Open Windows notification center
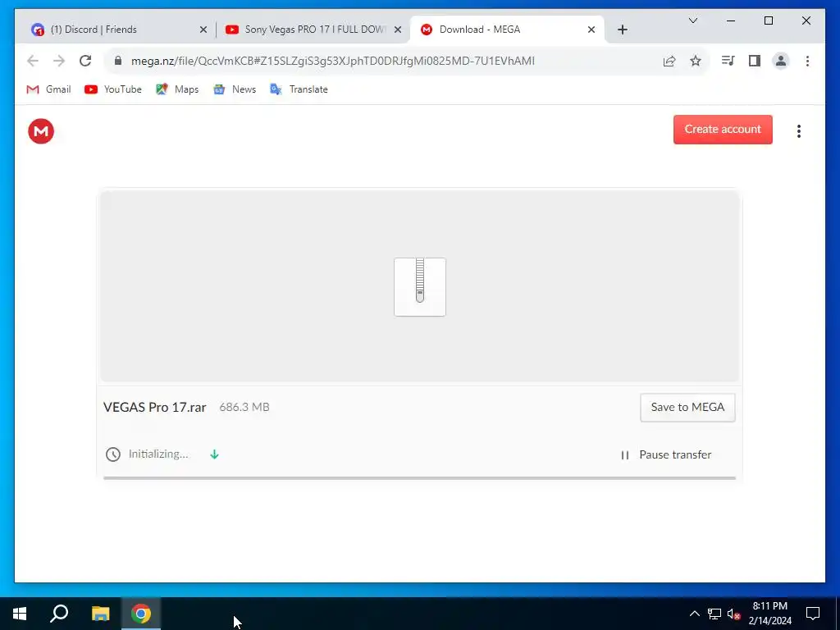 click(813, 614)
